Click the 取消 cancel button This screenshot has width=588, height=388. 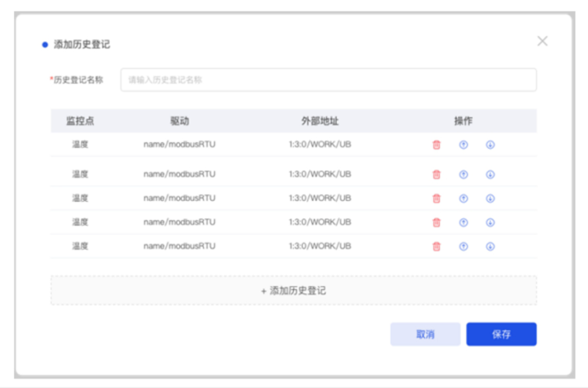[425, 334]
